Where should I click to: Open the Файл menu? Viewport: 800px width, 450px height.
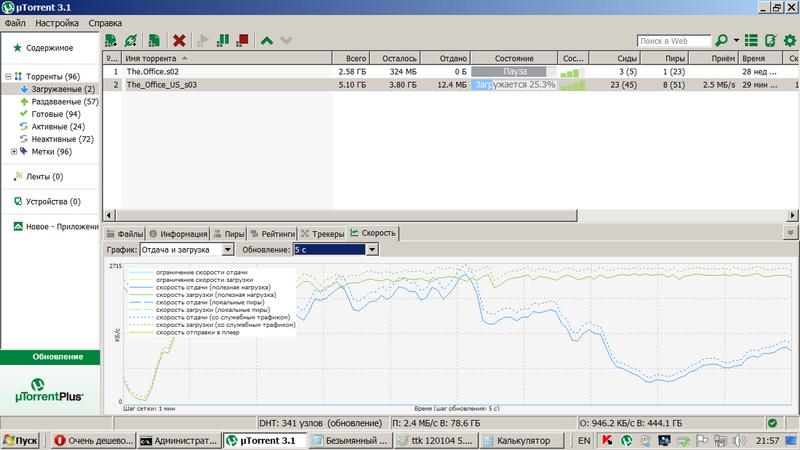(15, 23)
